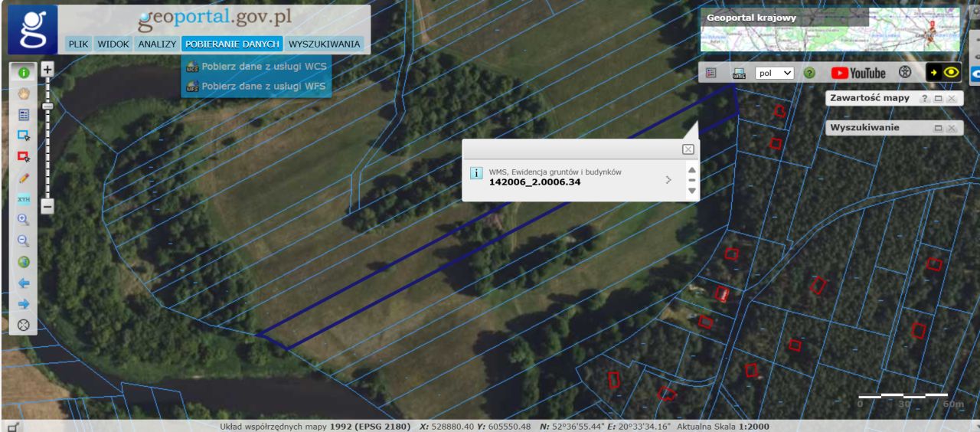The width and height of the screenshot is (980, 432).
Task: Show full extent with globe icon
Action: click(23, 261)
